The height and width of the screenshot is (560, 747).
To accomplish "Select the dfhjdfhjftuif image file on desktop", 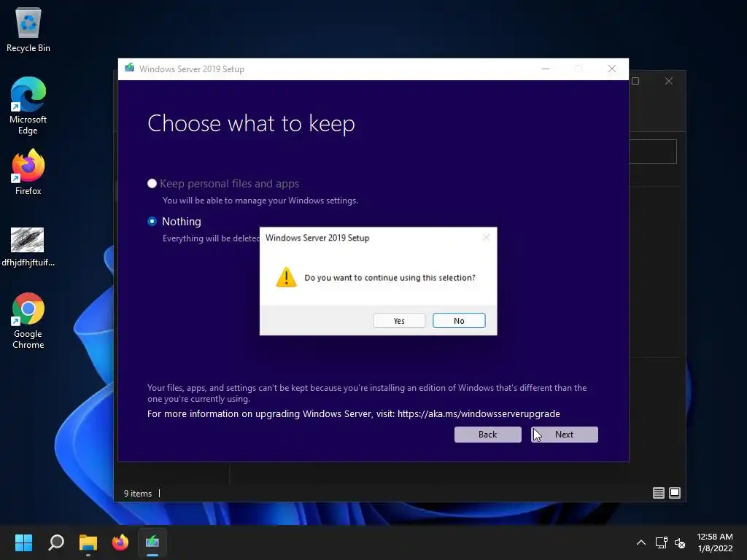I will 28,246.
